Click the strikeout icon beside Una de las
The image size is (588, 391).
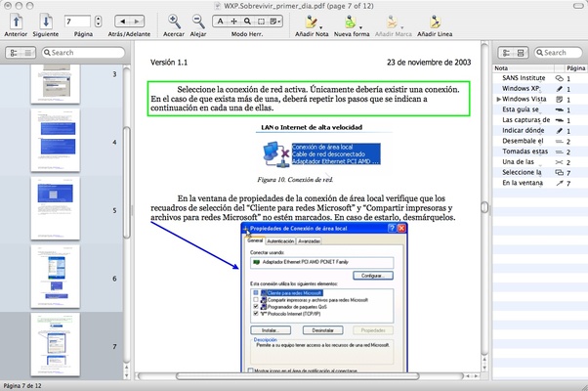tap(559, 162)
